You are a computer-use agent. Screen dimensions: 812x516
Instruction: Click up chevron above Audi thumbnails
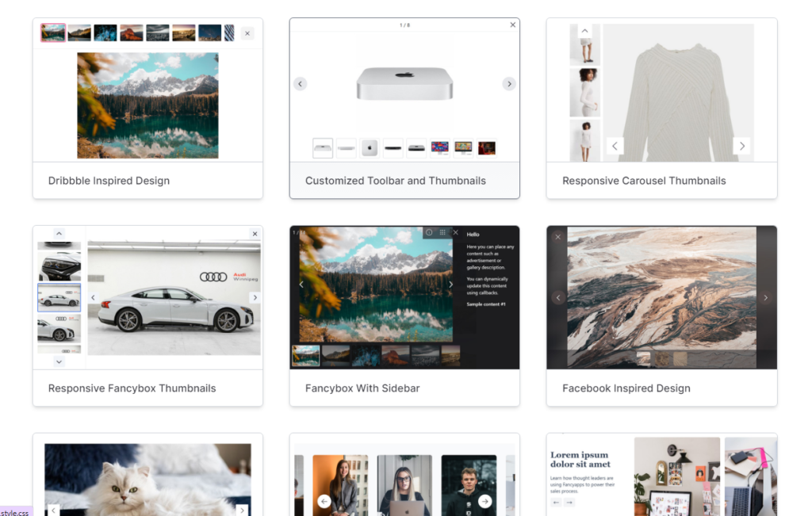tap(59, 234)
